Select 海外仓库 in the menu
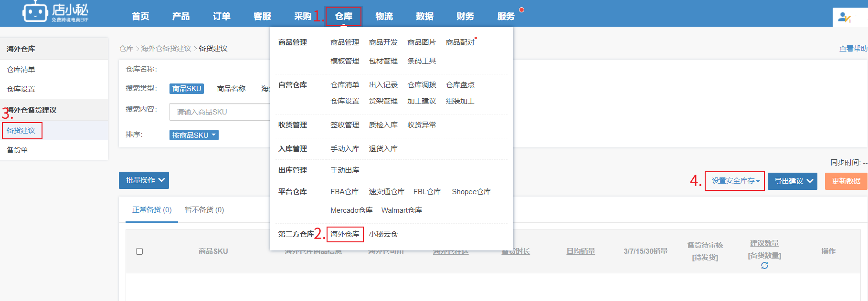The height and width of the screenshot is (301, 868). click(345, 234)
